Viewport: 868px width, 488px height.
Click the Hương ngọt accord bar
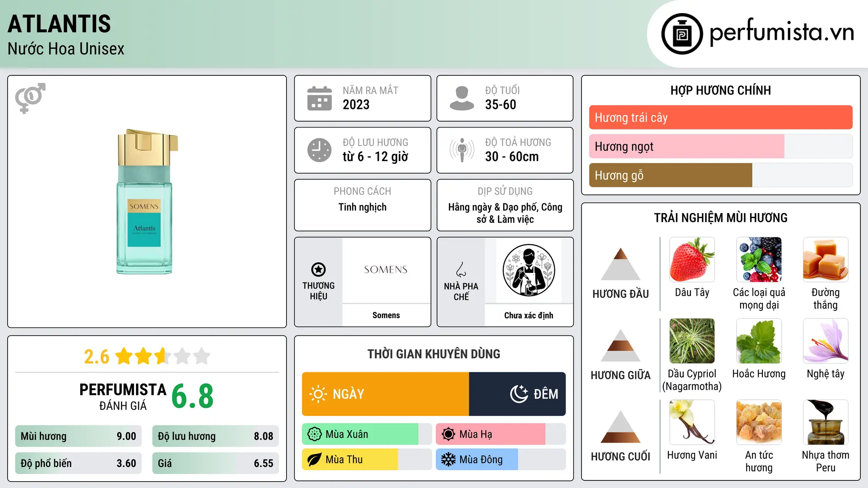click(x=721, y=146)
